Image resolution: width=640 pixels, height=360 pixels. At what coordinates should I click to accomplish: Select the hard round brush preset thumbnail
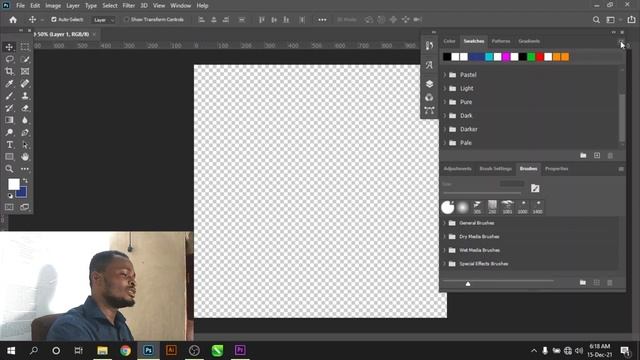447,207
